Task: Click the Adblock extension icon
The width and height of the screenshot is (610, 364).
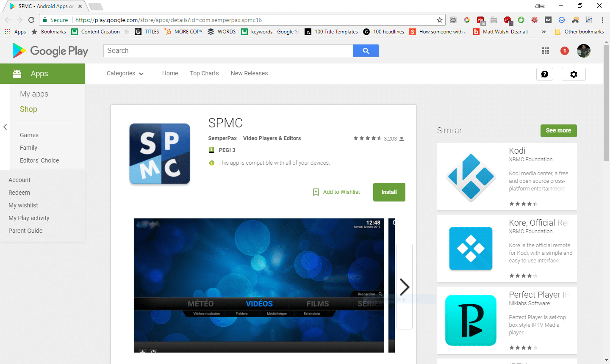Action: coord(507,20)
